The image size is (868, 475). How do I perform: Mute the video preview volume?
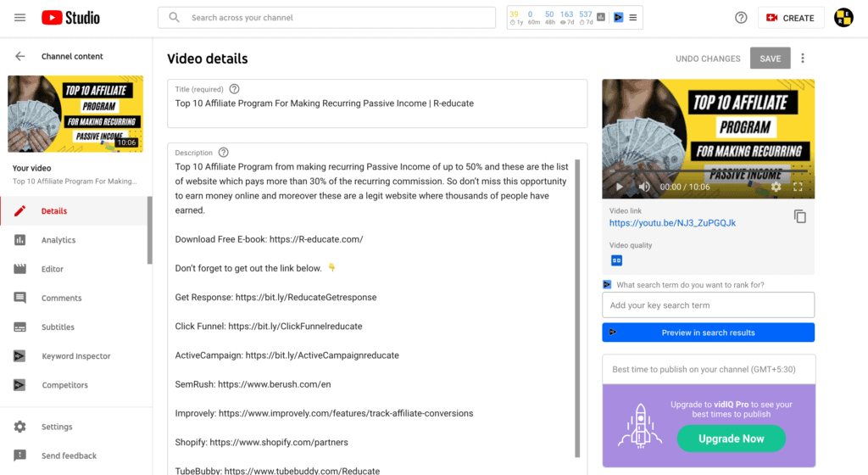pos(644,187)
